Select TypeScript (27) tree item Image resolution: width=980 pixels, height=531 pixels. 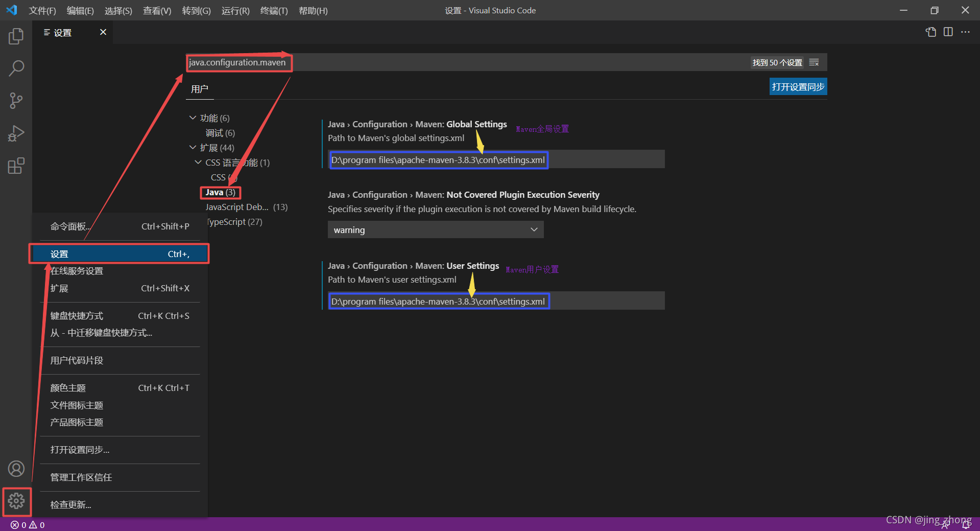(234, 222)
